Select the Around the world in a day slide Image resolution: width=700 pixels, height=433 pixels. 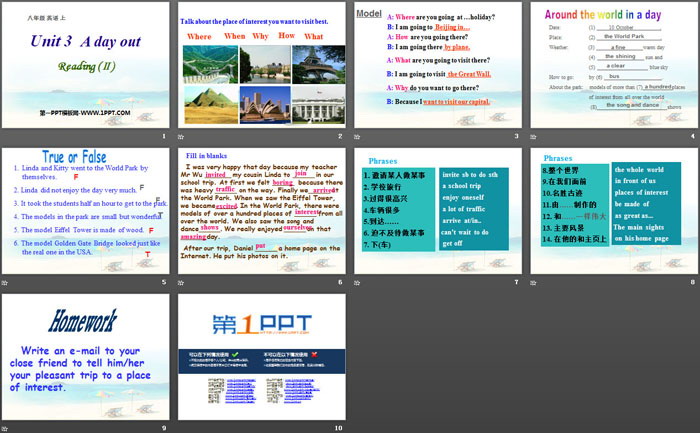tap(610, 65)
